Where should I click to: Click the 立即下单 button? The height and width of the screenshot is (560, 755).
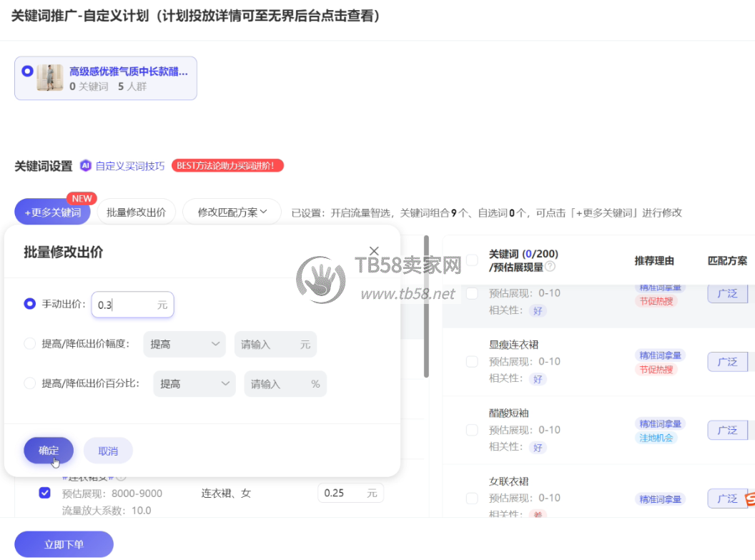64,544
